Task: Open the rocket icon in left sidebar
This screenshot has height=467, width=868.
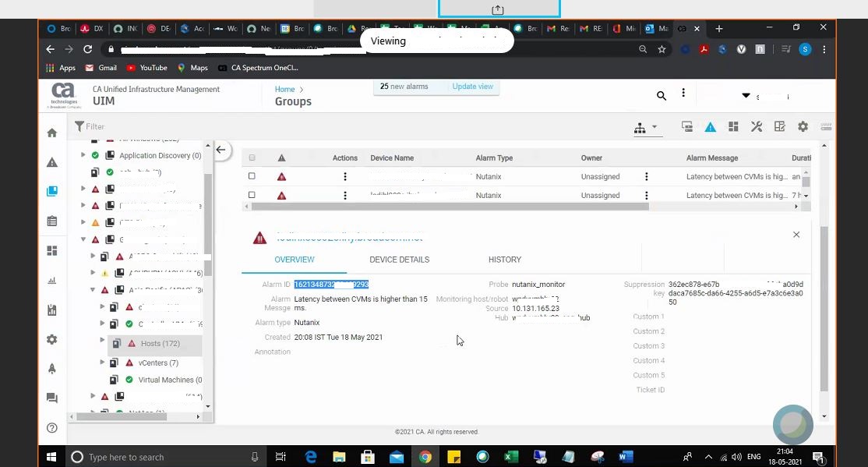Action: pyautogui.click(x=52, y=369)
